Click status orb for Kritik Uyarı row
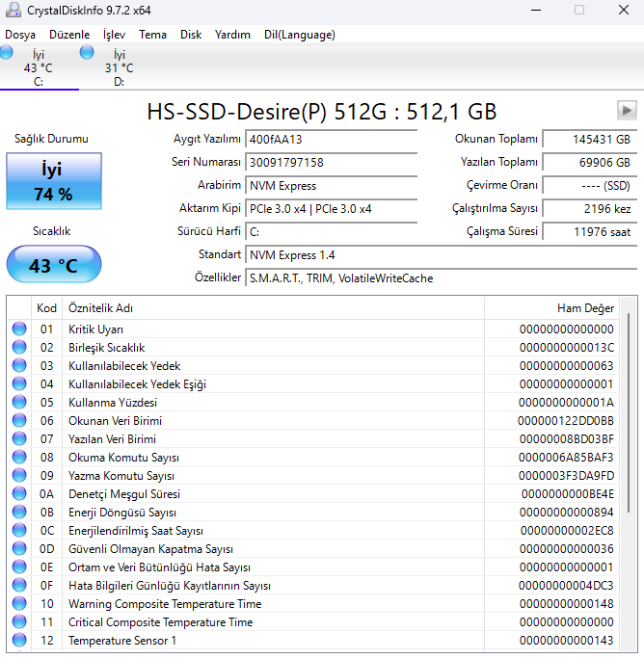 19,329
